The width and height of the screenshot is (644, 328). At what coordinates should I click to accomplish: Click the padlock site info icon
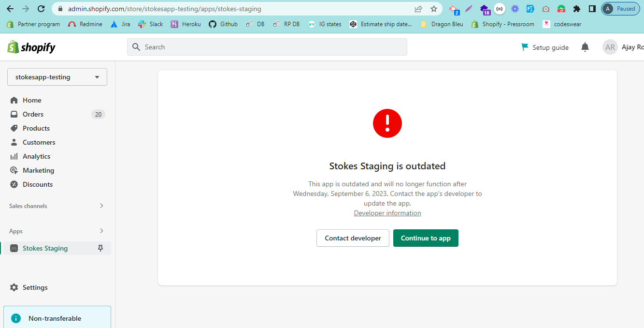point(60,9)
